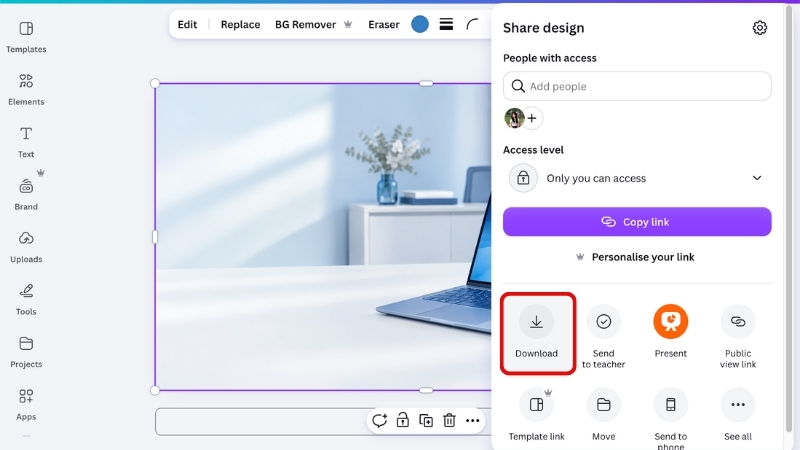Viewport: 800px width, 450px height.
Task: Duplicate the element with copy-plus icon
Action: point(426,420)
